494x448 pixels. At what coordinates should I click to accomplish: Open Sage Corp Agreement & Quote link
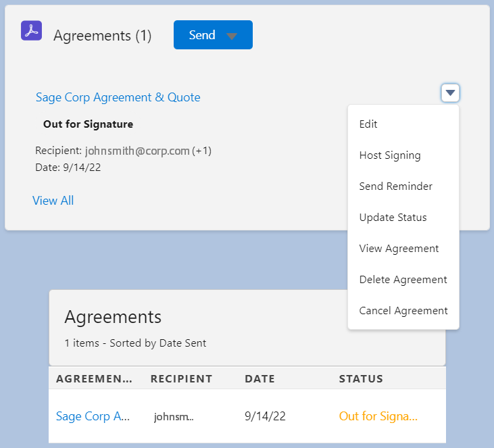click(x=118, y=97)
